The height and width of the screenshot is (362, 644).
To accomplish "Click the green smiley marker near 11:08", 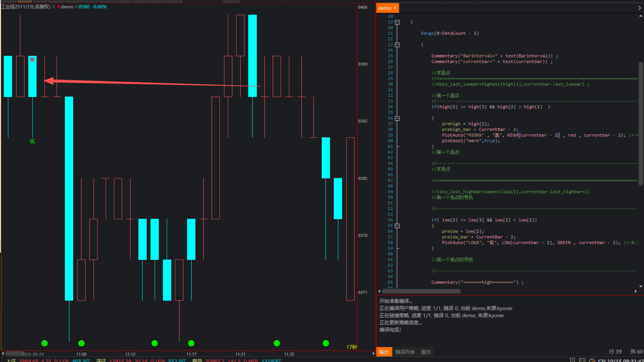I will (81, 343).
